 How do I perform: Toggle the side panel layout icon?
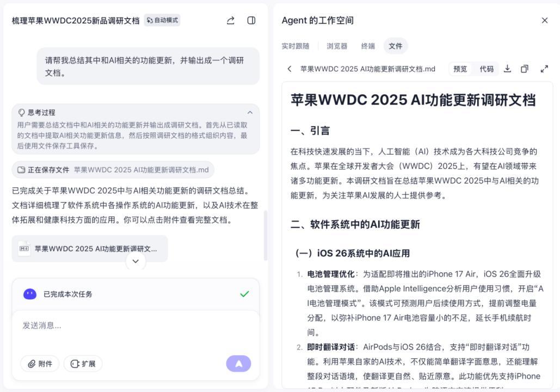251,20
